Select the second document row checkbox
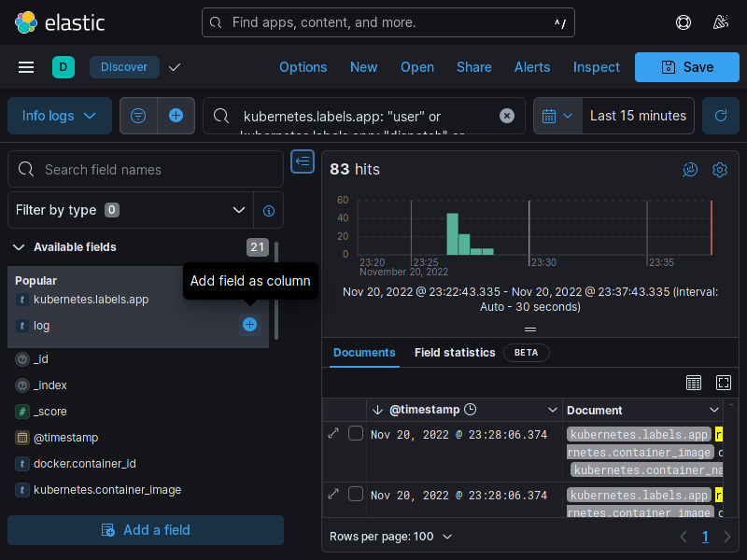This screenshot has height=560, width=747. [x=356, y=494]
